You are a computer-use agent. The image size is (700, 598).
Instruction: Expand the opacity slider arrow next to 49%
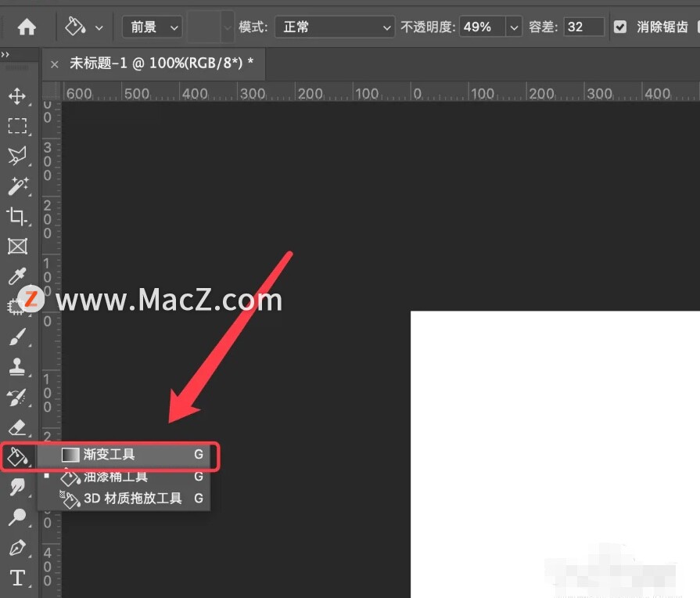tap(514, 27)
